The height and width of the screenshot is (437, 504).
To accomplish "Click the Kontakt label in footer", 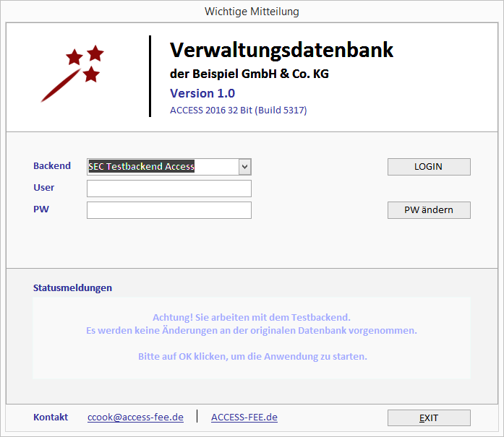I will tap(51, 417).
